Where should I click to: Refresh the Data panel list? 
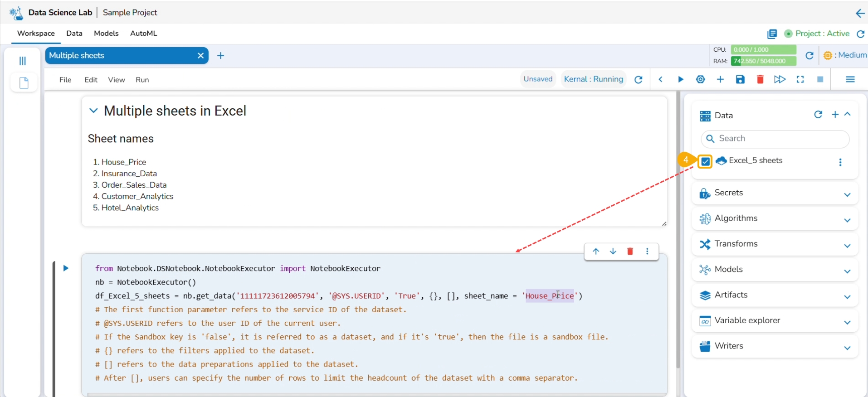click(x=818, y=115)
